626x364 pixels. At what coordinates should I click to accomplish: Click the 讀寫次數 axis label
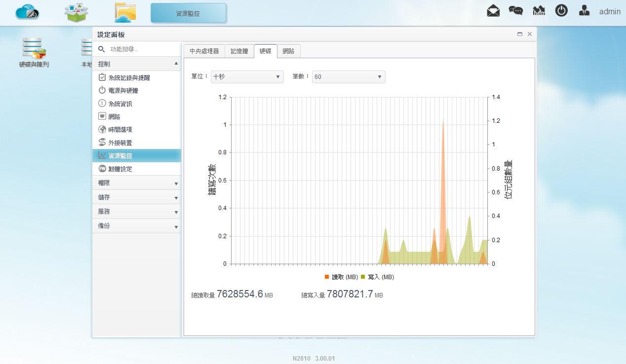[212, 180]
